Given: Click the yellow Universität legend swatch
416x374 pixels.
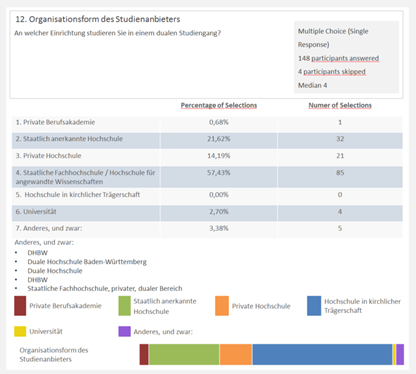Looking at the screenshot, I should coord(20,331).
